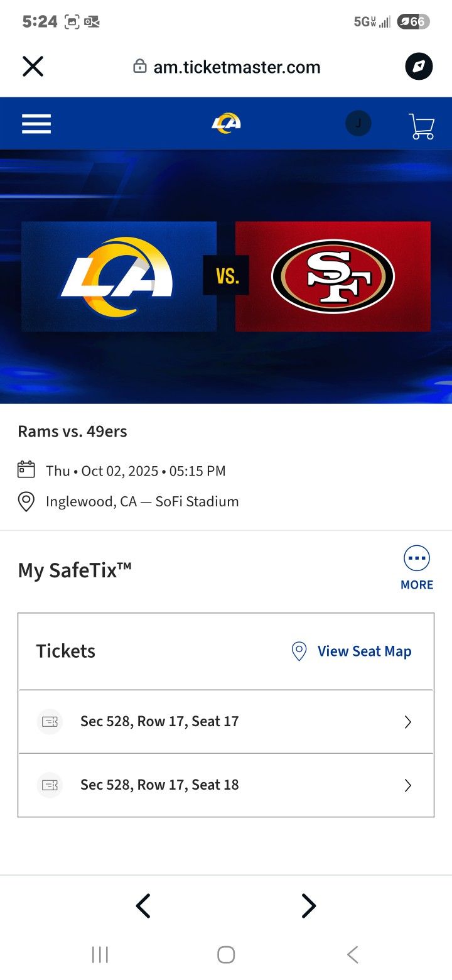Tap the calendar icon beside event date
This screenshot has width=452, height=980.
[26, 470]
